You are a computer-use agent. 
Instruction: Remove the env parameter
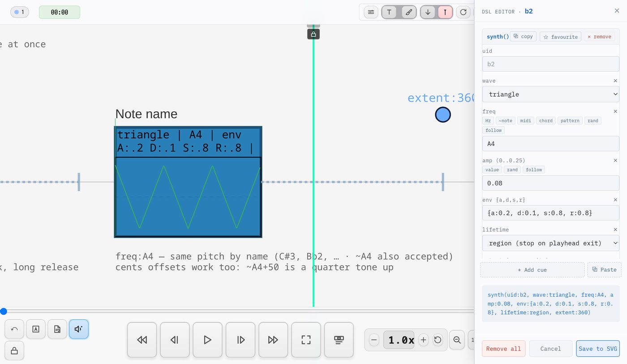(615, 200)
